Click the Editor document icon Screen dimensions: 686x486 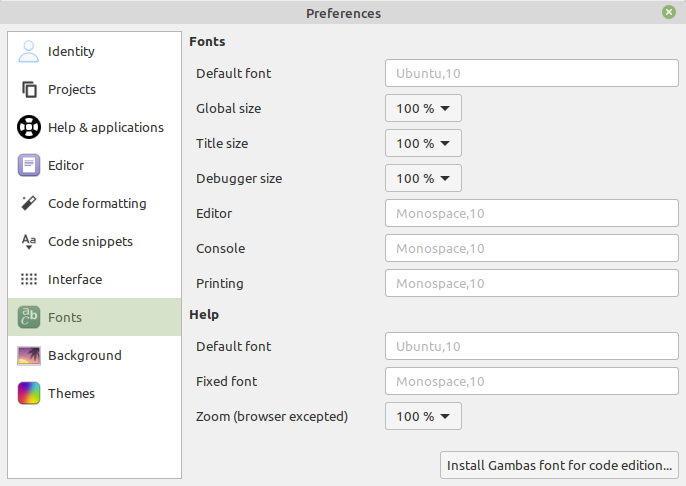point(29,165)
